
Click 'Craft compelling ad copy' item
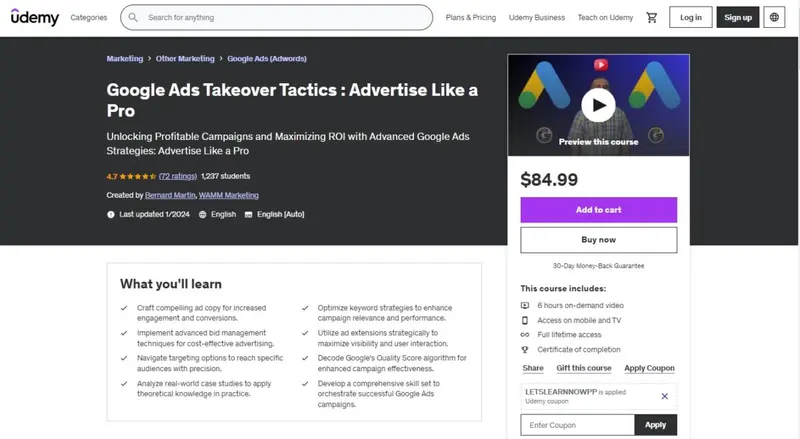coord(202,313)
